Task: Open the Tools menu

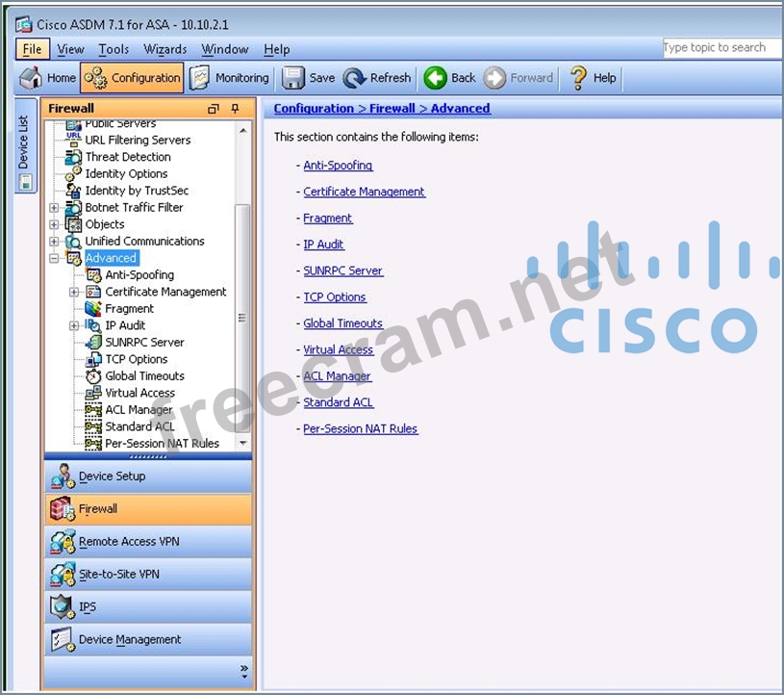Action: (x=114, y=49)
